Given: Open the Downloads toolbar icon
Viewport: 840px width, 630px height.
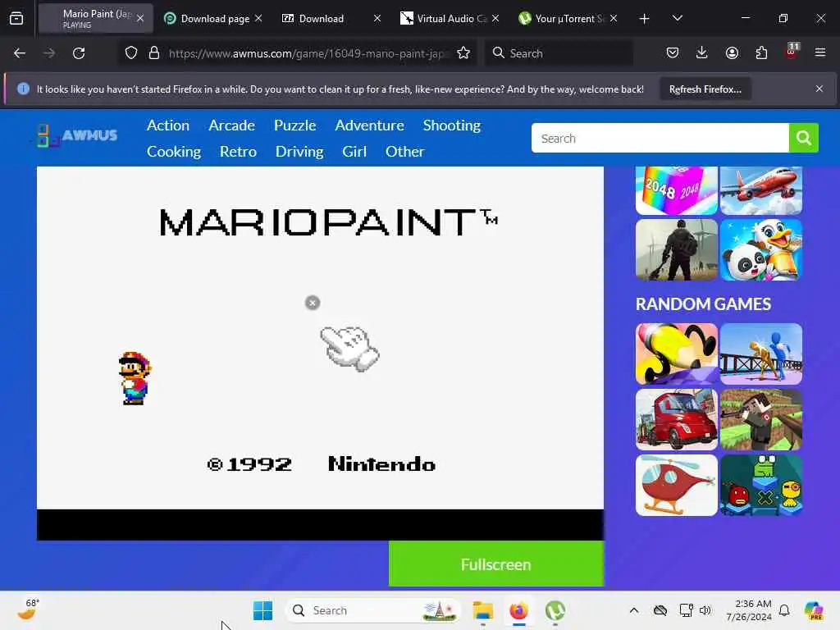Looking at the screenshot, I should click(702, 52).
